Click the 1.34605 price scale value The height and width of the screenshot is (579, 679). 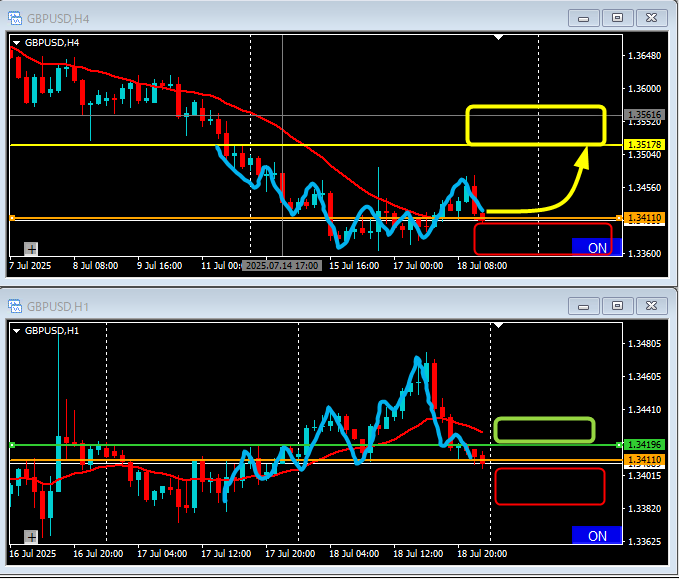[644, 377]
